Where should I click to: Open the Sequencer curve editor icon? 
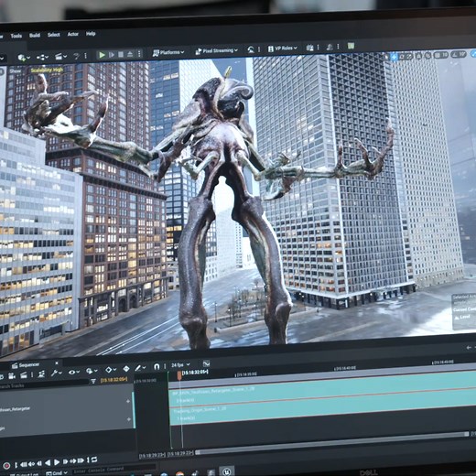pos(206,363)
